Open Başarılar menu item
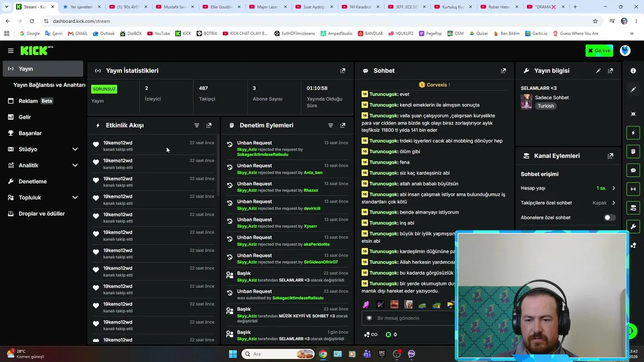Screen dimensions: 644x362 43,133
